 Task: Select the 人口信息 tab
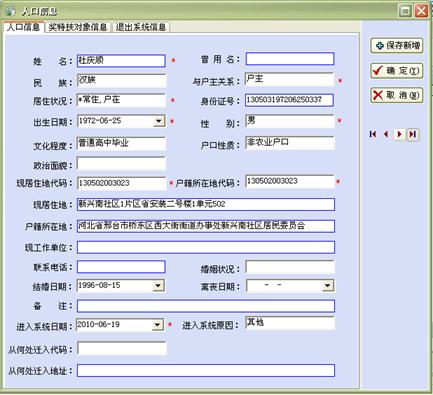(x=23, y=27)
